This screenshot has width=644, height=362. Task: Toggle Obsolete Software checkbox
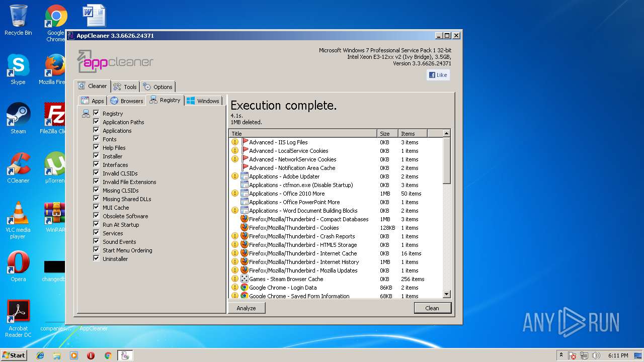click(96, 216)
